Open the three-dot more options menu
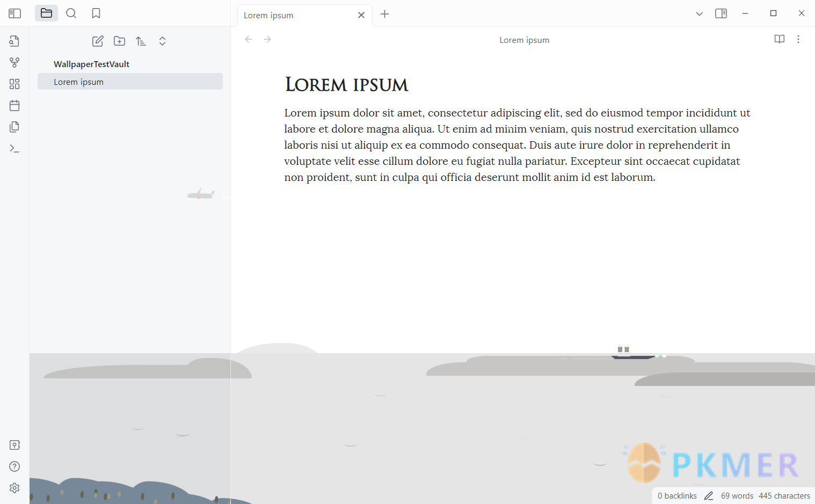815x504 pixels. (798, 39)
